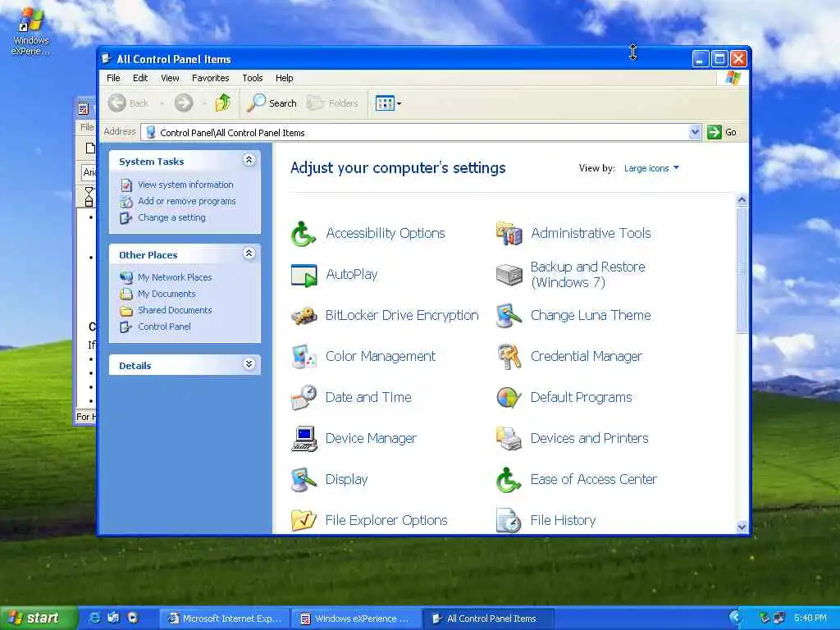Open the Back button history dropdown arrow
Image resolution: width=840 pixels, height=630 pixels.
point(161,103)
